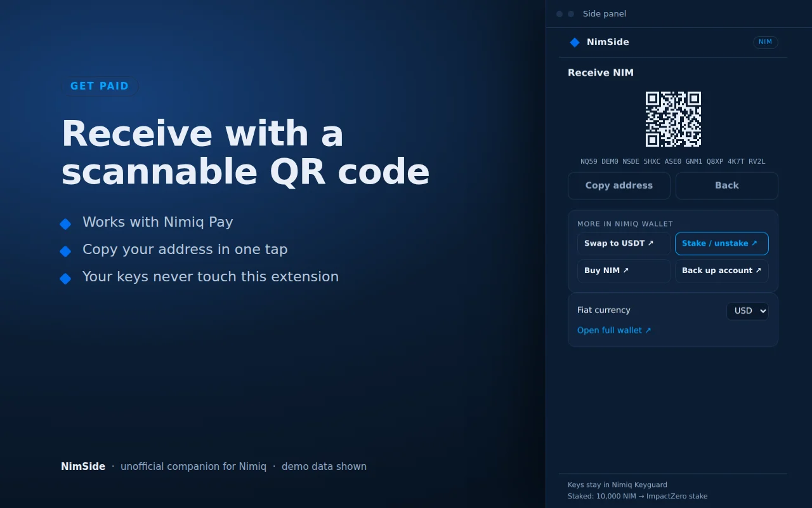Open Back up account in wallet
The width and height of the screenshot is (812, 508).
722,271
